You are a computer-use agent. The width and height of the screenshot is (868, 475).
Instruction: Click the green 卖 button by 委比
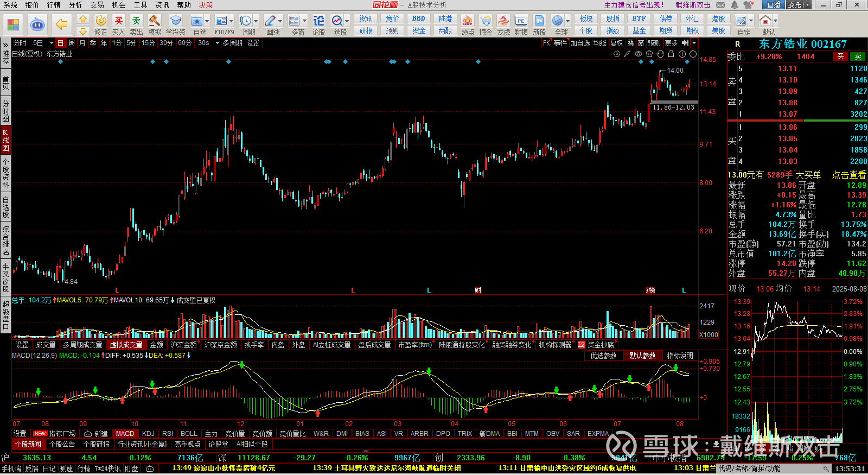(858, 56)
